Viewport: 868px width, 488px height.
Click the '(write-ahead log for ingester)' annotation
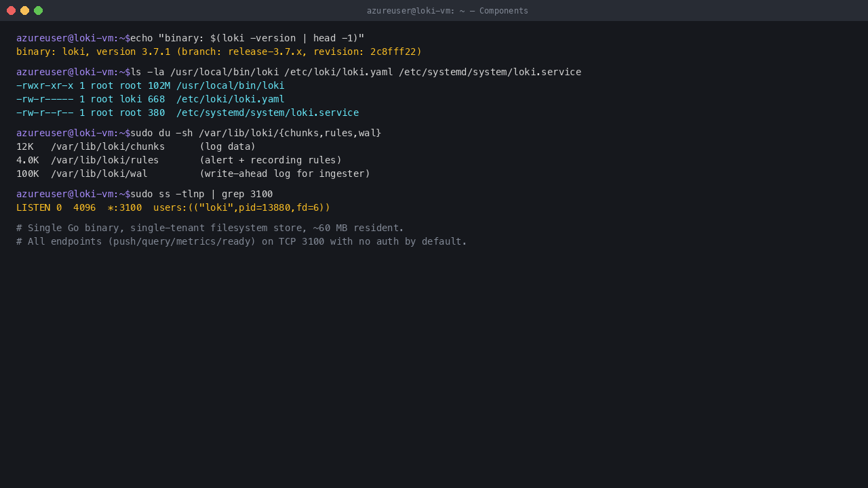pos(285,174)
